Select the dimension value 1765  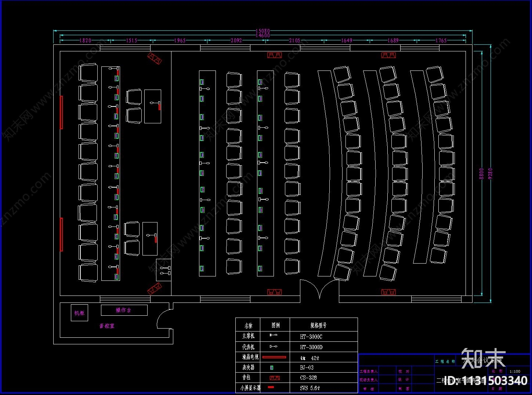[441, 40]
